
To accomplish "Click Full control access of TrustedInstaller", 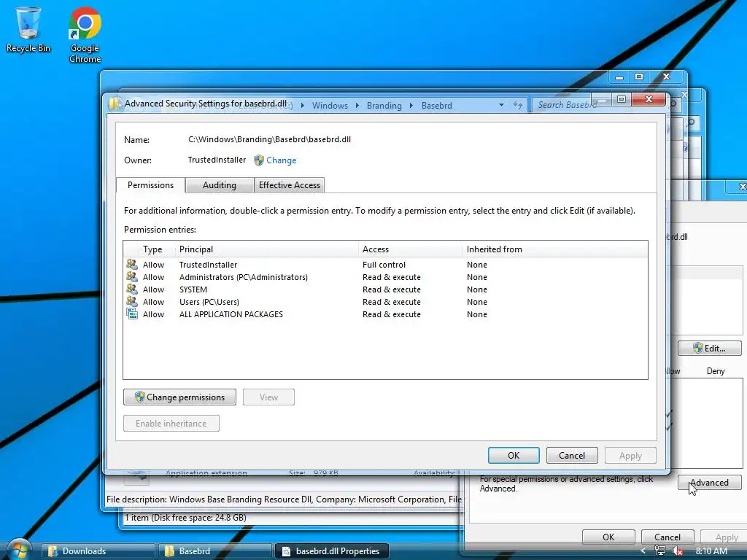I will (384, 264).
